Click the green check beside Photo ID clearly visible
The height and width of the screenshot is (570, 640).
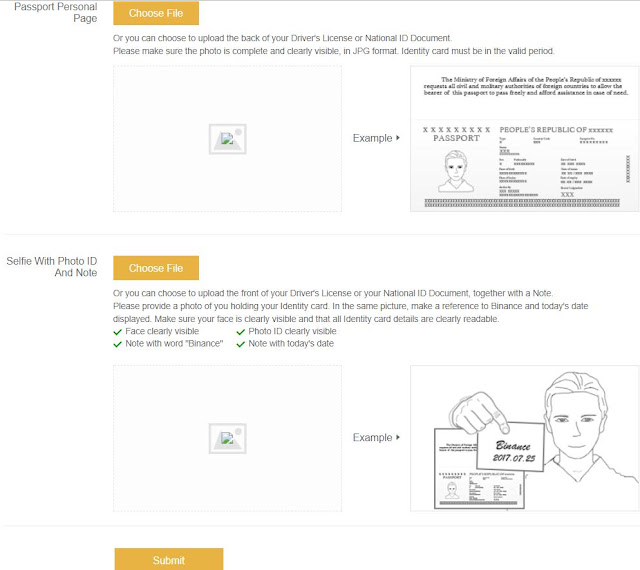pyautogui.click(x=241, y=332)
